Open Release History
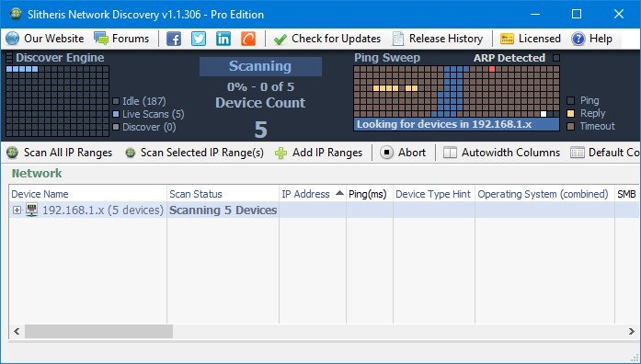The image size is (641, 364). [x=446, y=39]
